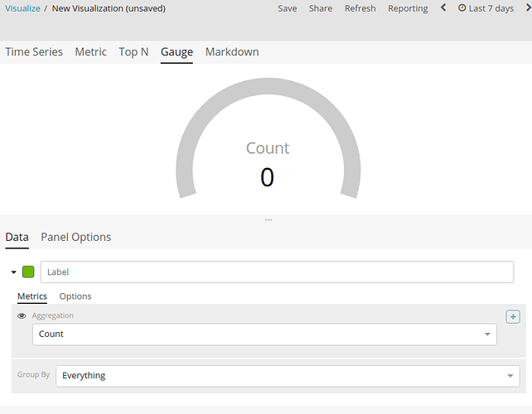Viewport: 532px width, 414px height.
Task: Switch to the Markdown tab
Action: [232, 52]
